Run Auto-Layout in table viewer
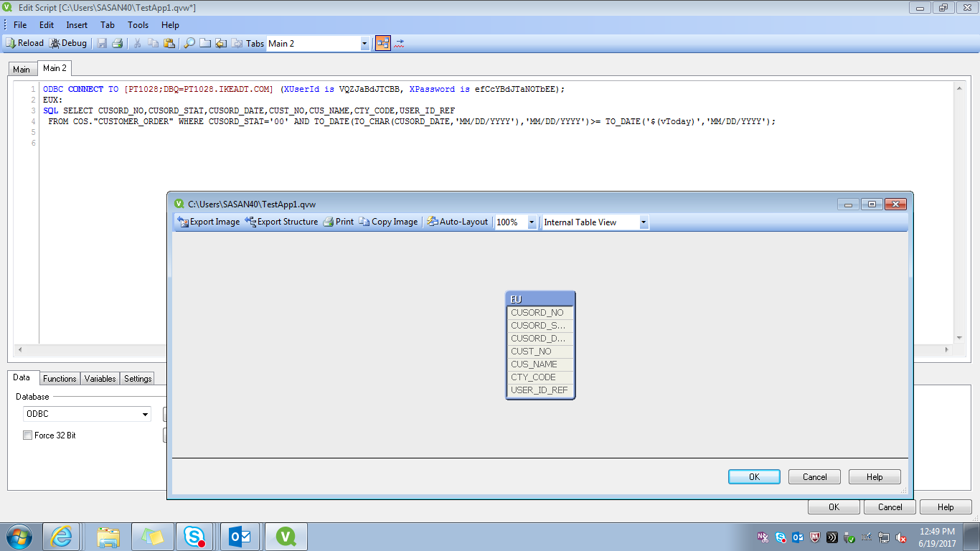Viewport: 980px width, 551px height. pyautogui.click(x=458, y=222)
